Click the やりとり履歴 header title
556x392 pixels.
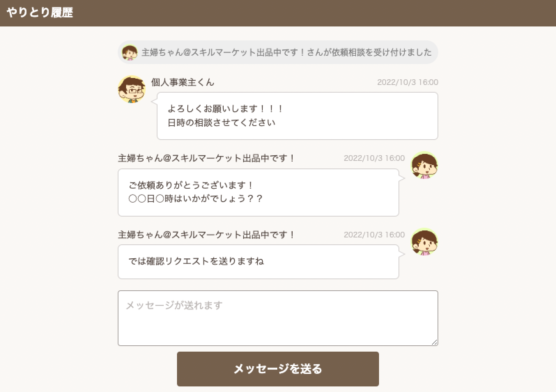point(40,13)
